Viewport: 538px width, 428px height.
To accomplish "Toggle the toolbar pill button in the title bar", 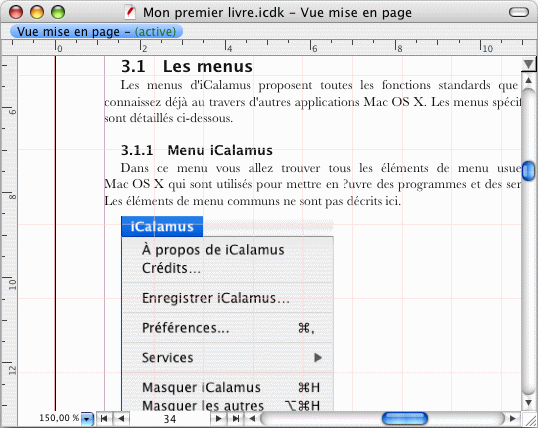I will pyautogui.click(x=519, y=12).
